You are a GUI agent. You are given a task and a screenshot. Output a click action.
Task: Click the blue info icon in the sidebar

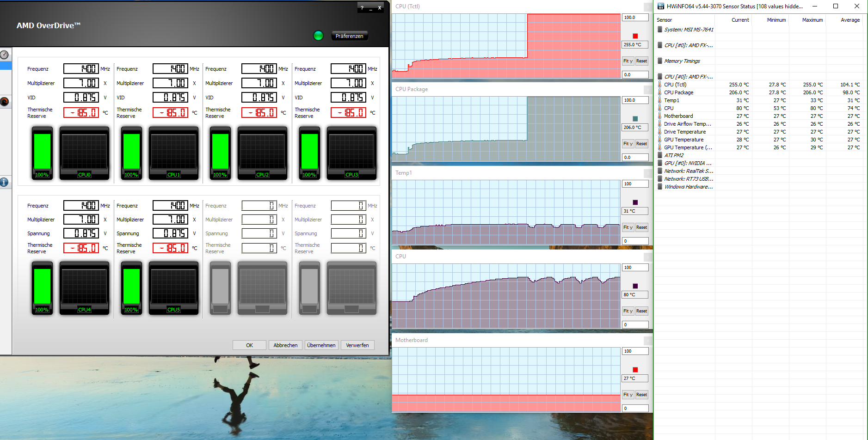[4, 182]
